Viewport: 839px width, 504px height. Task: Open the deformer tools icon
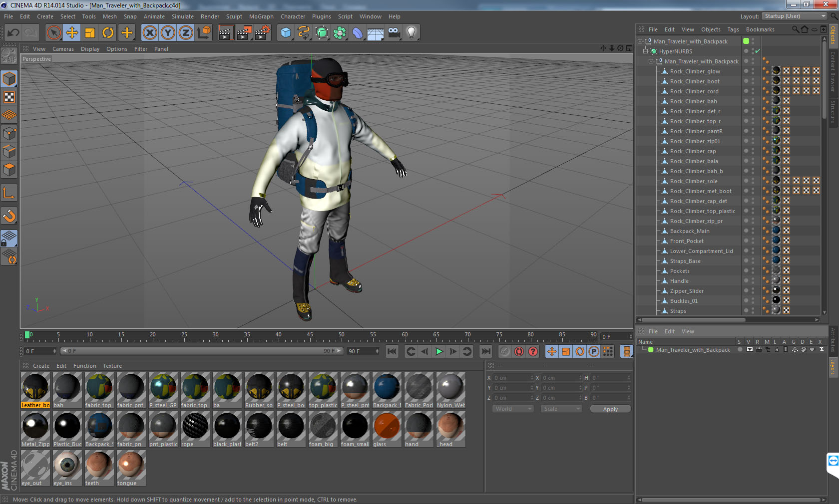pos(358,33)
